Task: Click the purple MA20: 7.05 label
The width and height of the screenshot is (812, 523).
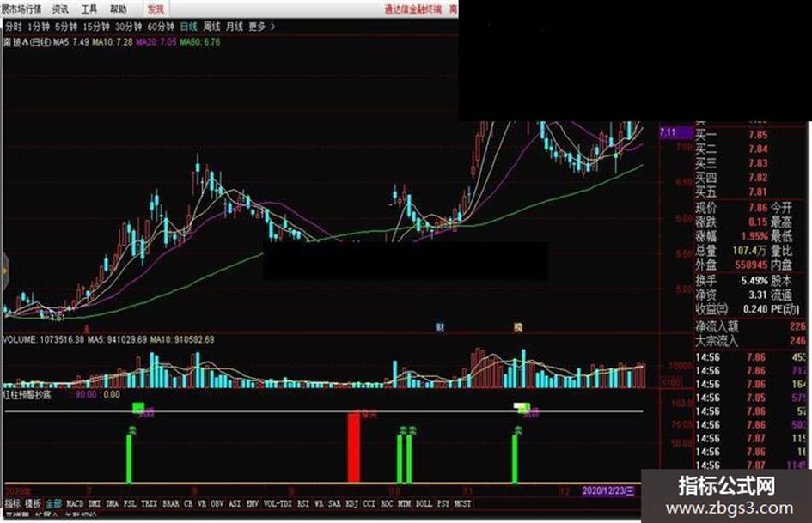Action: 156,42
